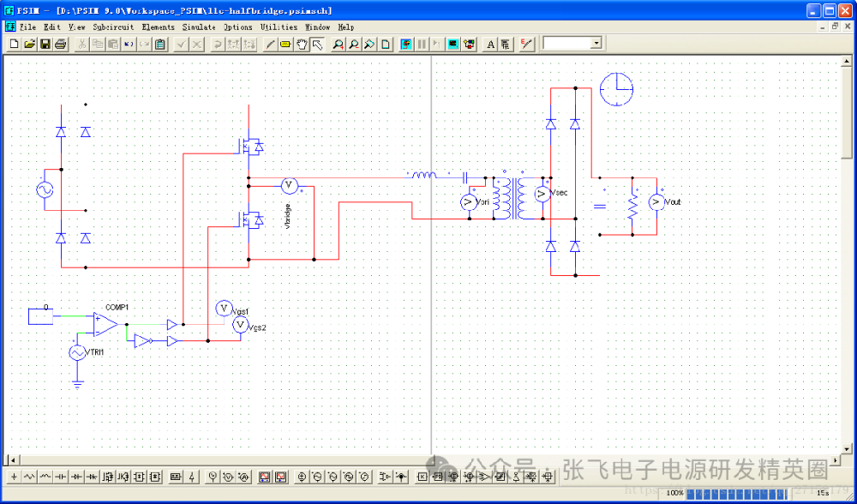This screenshot has width=857, height=504.
Task: Activate the hand pan tool
Action: (x=301, y=45)
